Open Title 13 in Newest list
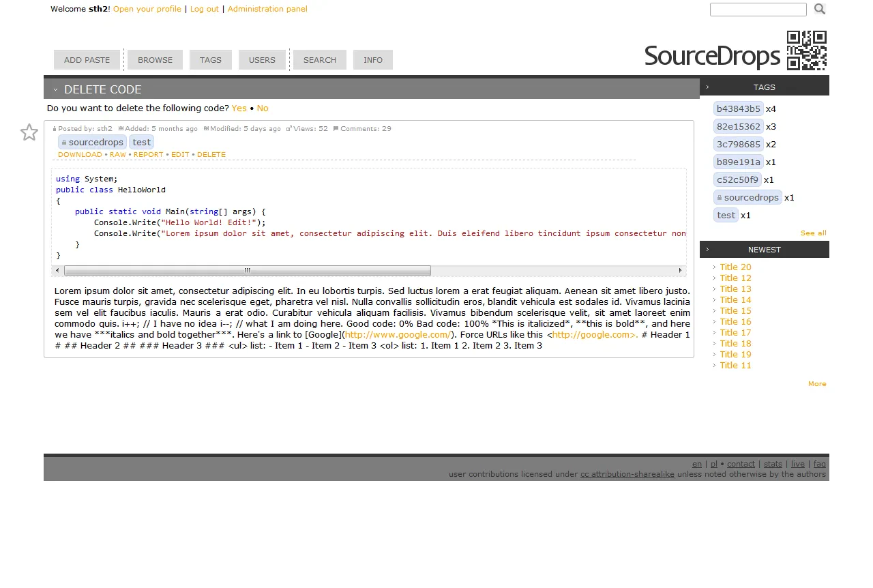 point(735,289)
